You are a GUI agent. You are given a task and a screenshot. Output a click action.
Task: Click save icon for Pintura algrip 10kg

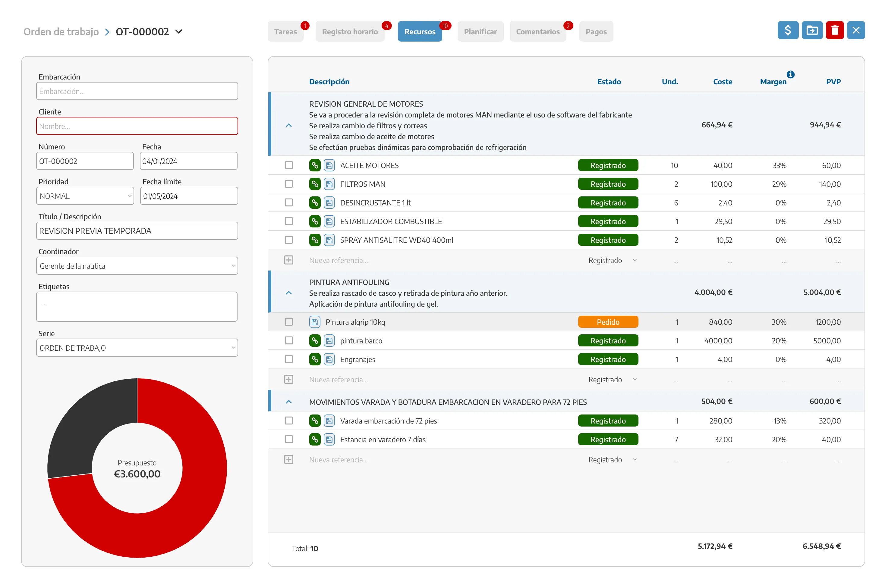pos(314,322)
